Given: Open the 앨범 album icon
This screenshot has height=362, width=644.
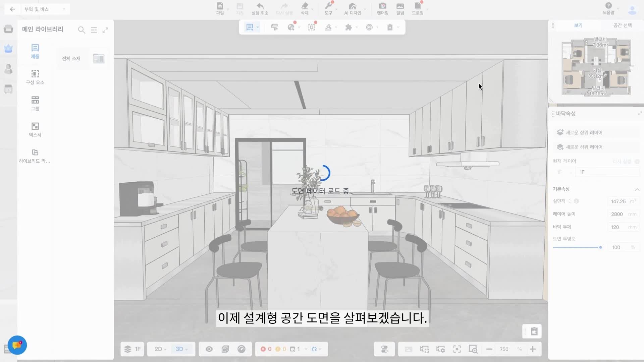Looking at the screenshot, I should pyautogui.click(x=400, y=6).
